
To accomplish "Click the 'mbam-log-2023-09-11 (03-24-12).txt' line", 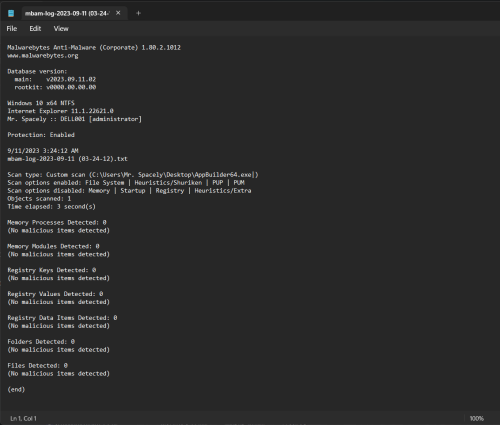I will 67,159.
